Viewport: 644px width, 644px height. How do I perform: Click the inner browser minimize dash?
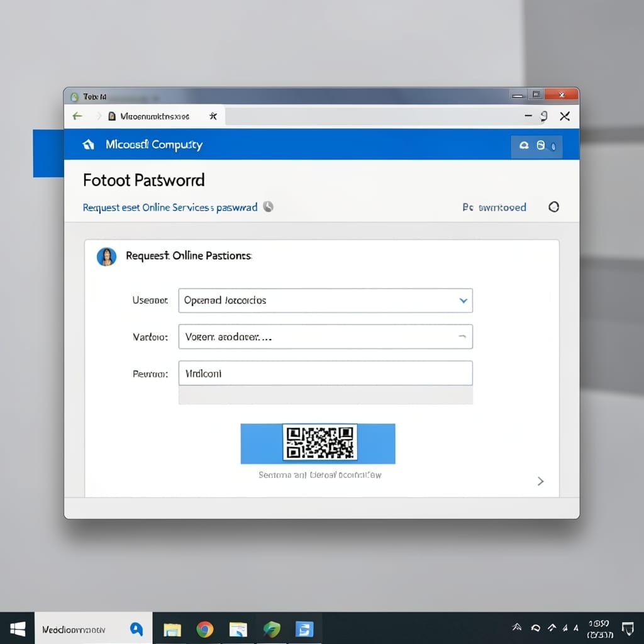tap(528, 116)
